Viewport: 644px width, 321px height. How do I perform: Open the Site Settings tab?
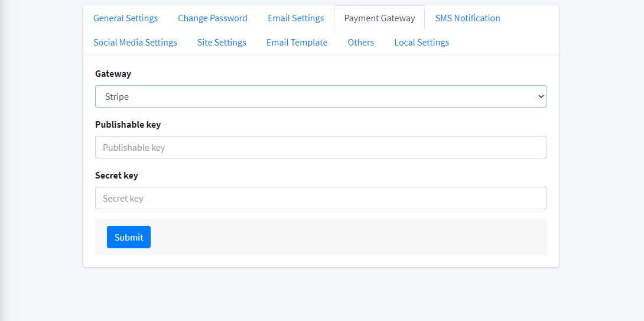pos(222,43)
